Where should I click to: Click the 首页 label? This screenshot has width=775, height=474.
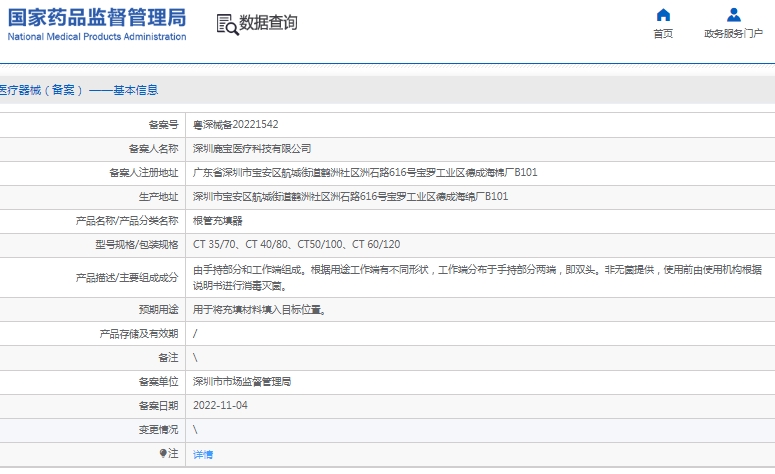663,34
